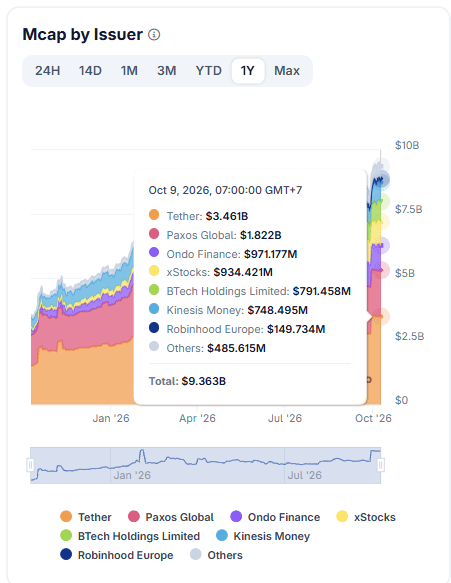Viewport: 451px width, 583px height.
Task: Click Others $485.615M tooltip row
Action: [x=207, y=348]
